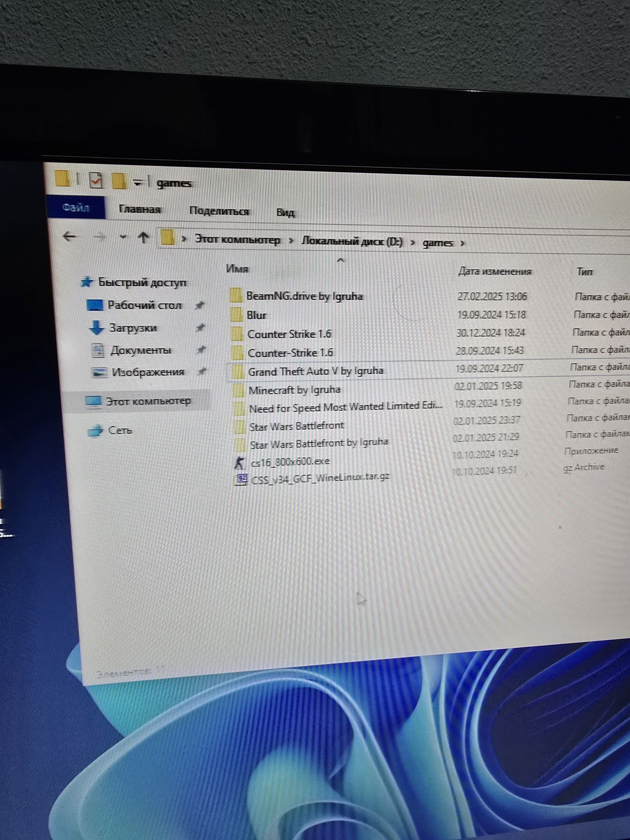Viewport: 630px width, 840px height.
Task: Go up one folder level arrow
Action: click(143, 238)
